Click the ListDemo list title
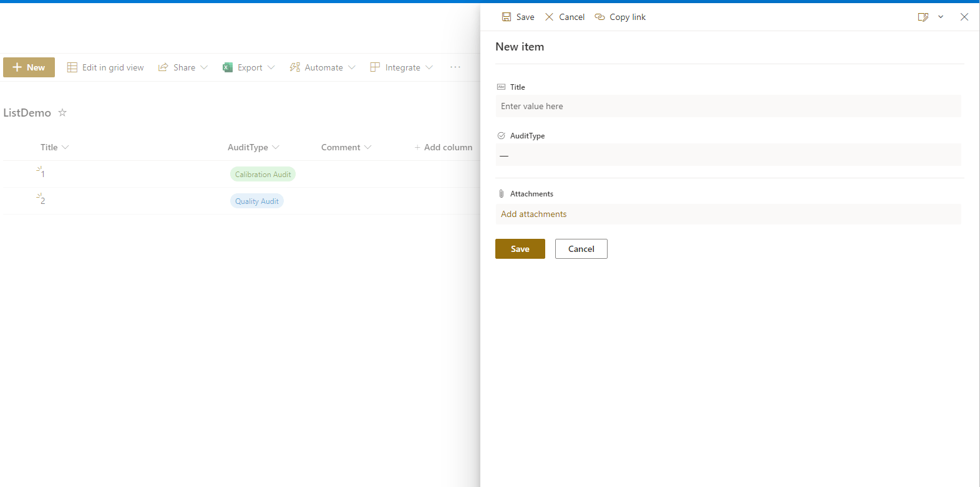The height and width of the screenshot is (487, 980). tap(27, 113)
